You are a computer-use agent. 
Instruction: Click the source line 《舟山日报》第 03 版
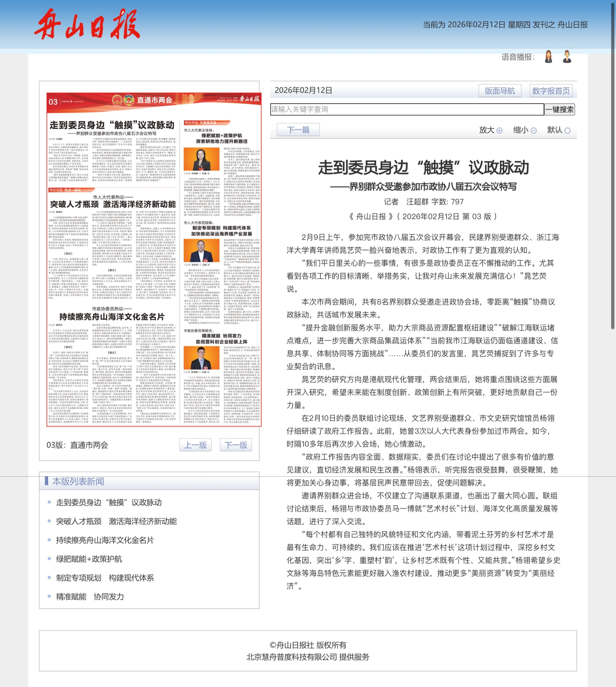[x=423, y=216]
